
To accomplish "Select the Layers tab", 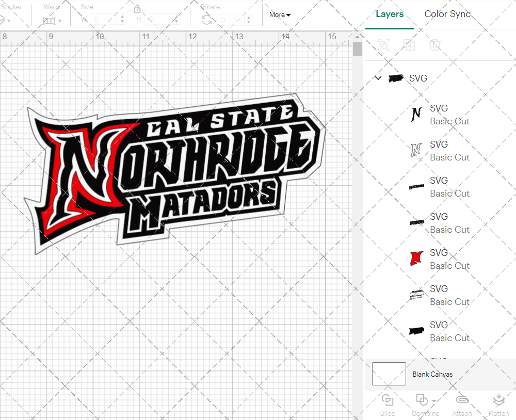I will click(390, 14).
